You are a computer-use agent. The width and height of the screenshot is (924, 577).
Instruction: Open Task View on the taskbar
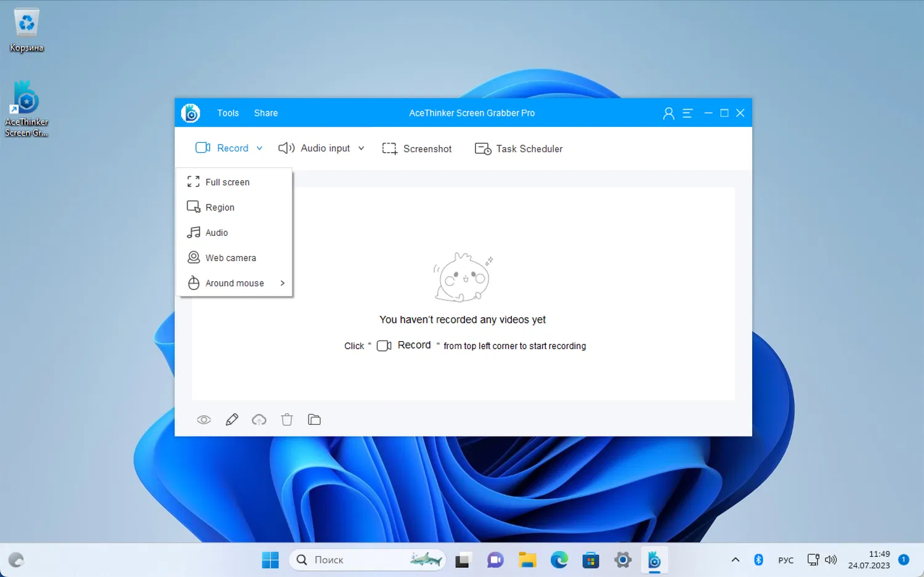pos(463,560)
